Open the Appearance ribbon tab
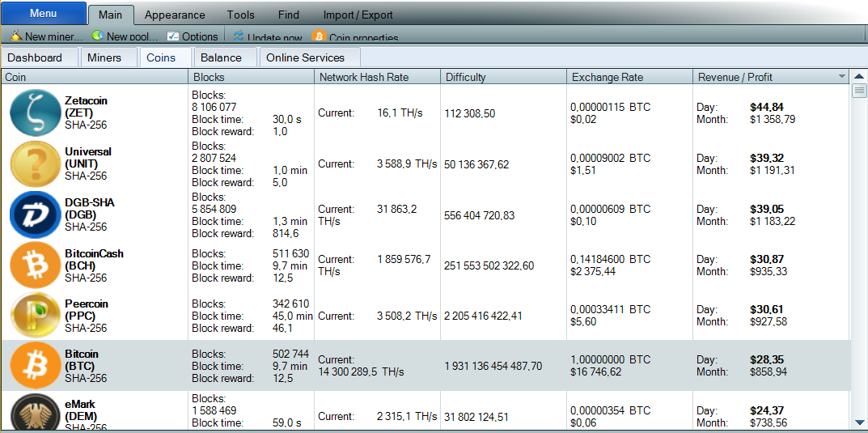The image size is (868, 433). [175, 15]
